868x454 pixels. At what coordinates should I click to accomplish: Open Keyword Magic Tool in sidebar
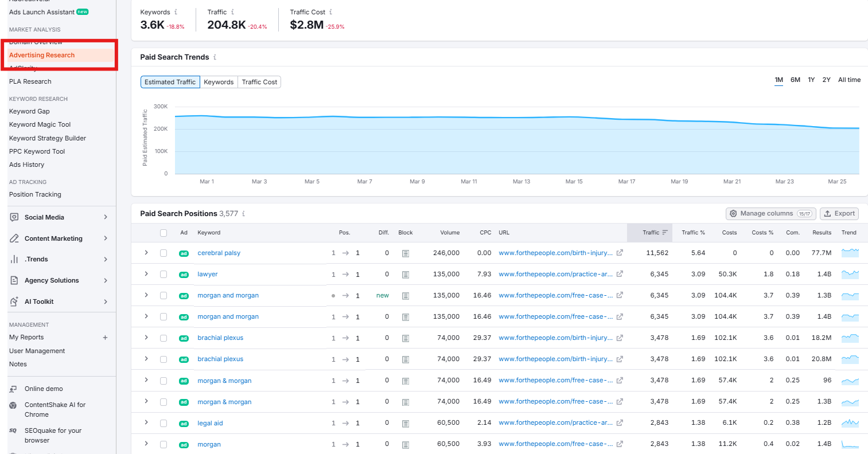(40, 124)
